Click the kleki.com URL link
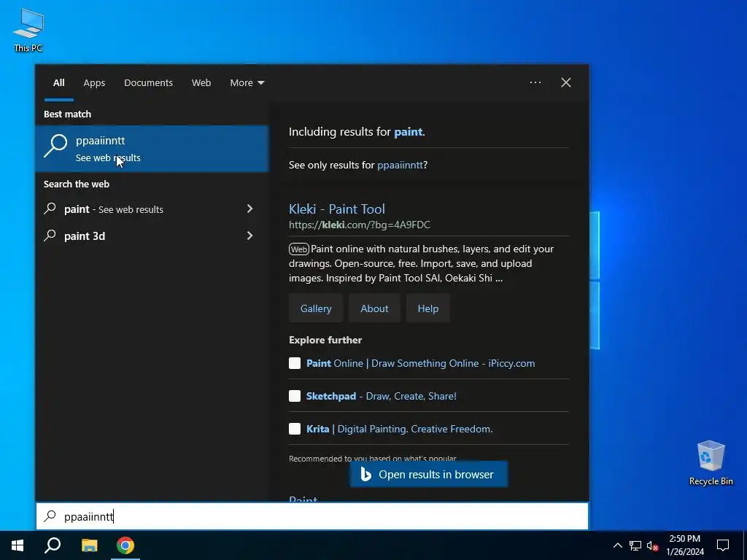The width and height of the screenshot is (747, 560). click(x=359, y=225)
